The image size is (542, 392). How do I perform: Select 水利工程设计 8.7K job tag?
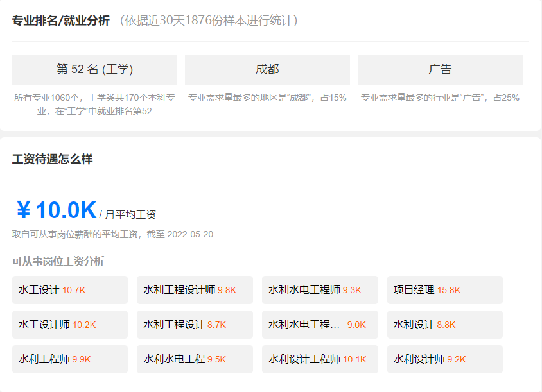click(195, 325)
